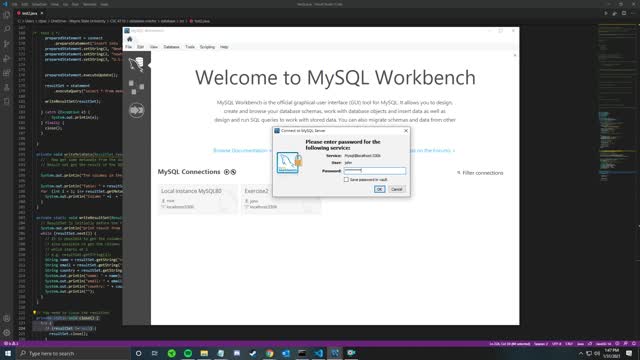Select the models view sidebar icon
This screenshot has width=640, height=360.
[136, 87]
